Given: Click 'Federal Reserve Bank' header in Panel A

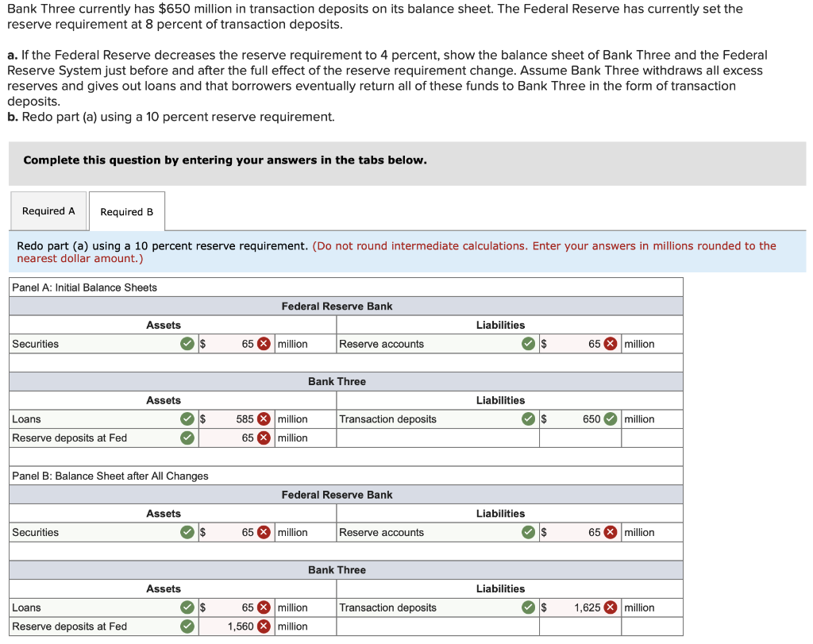Looking at the screenshot, I should click(x=337, y=306).
